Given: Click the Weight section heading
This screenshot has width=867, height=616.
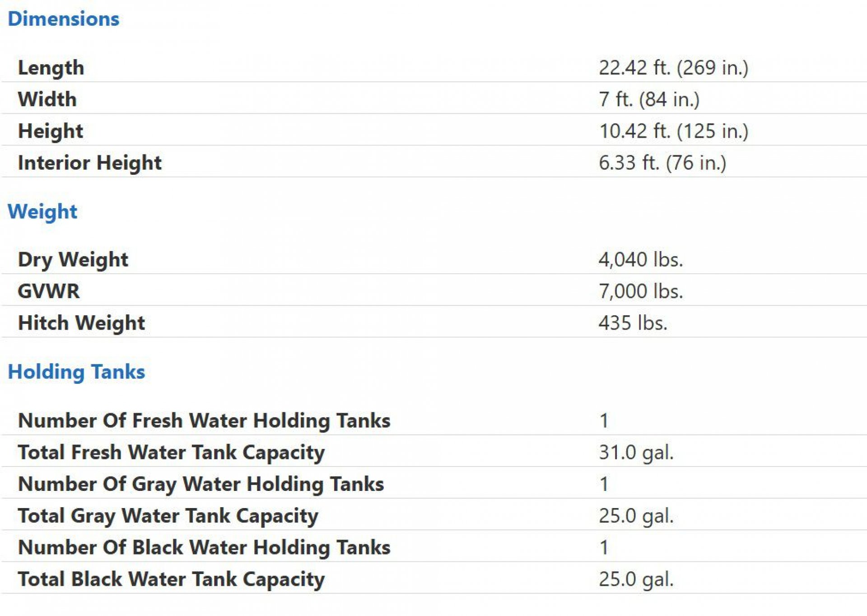Looking at the screenshot, I should (42, 212).
